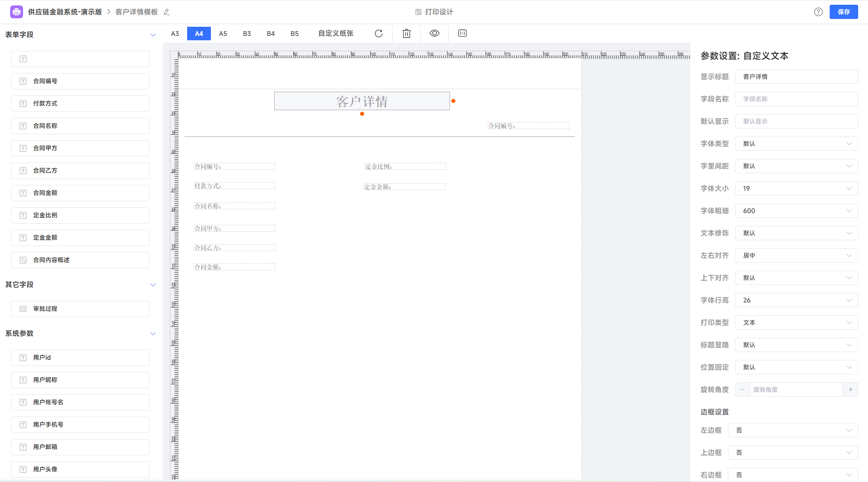Select B5 paper size
Viewport: 868px width, 482px height.
click(x=295, y=34)
